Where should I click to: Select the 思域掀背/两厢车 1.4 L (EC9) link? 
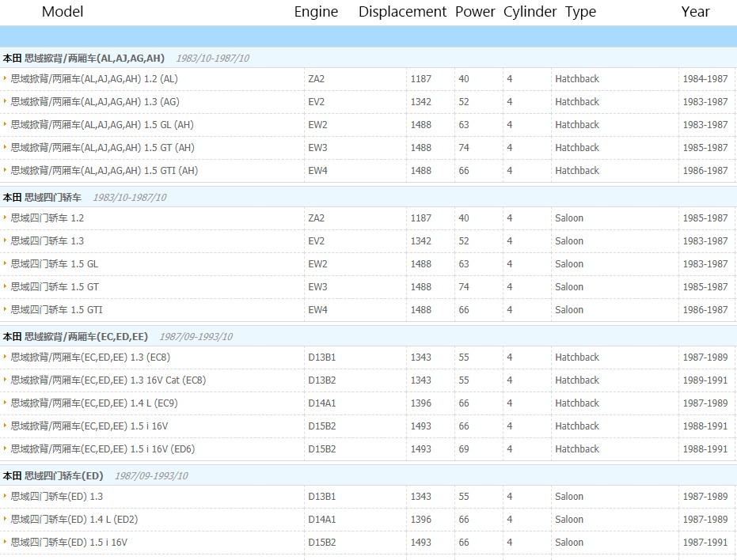click(x=94, y=403)
